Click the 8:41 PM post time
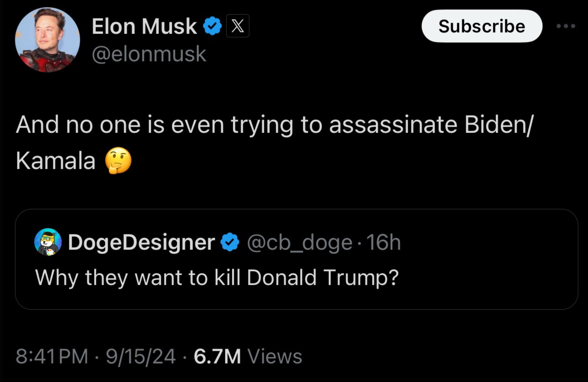 [52, 356]
